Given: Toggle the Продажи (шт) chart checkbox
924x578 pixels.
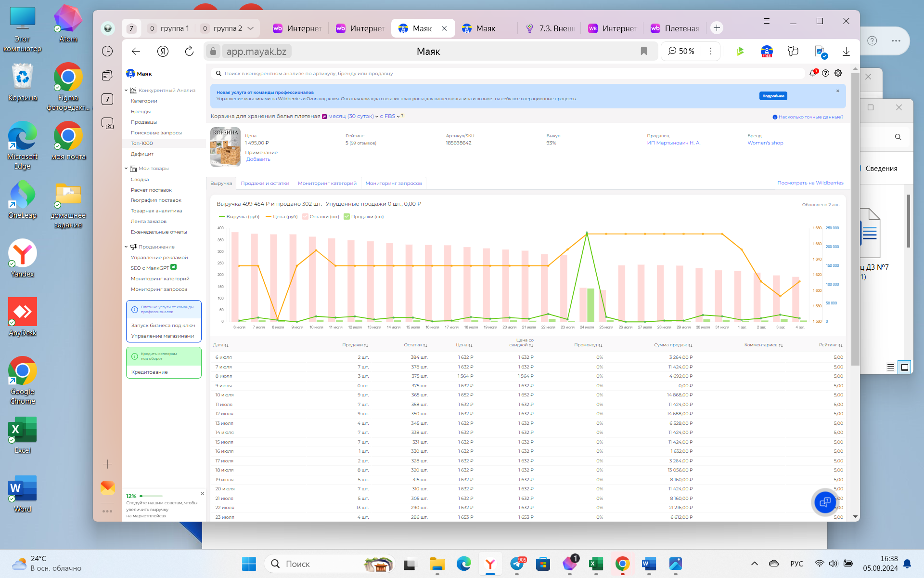Looking at the screenshot, I should pos(347,217).
